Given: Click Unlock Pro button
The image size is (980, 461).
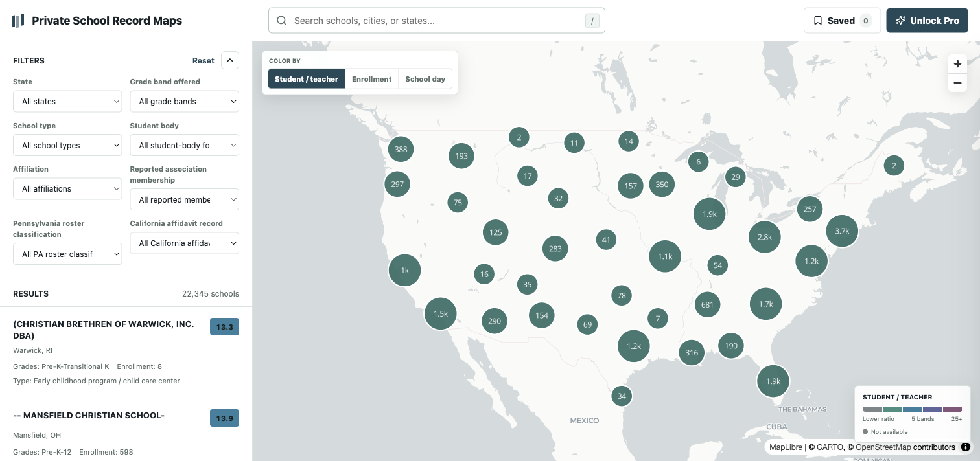Looking at the screenshot, I should click(x=927, y=21).
